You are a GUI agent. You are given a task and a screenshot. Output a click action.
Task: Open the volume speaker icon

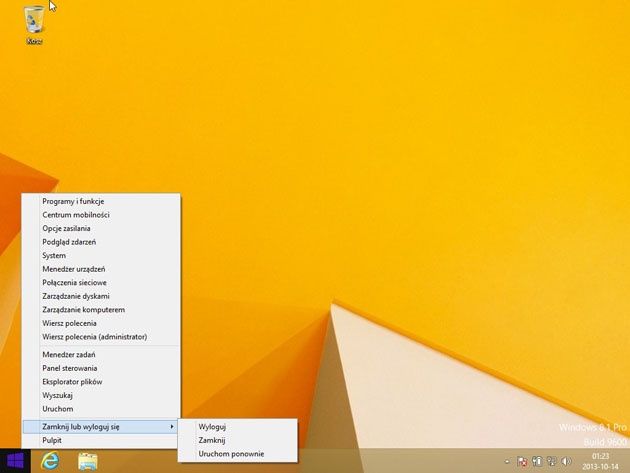coord(566,461)
